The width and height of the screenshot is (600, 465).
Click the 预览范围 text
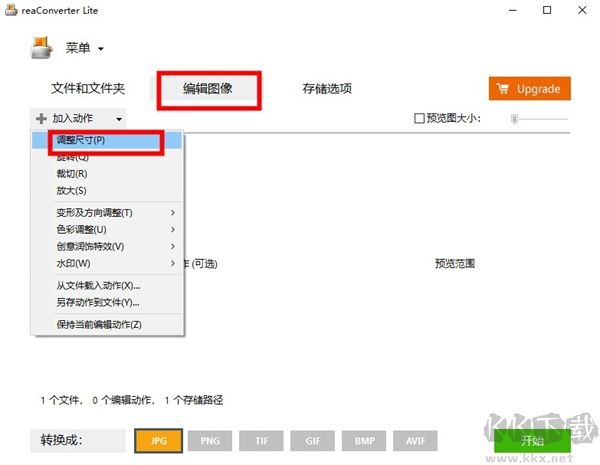455,264
